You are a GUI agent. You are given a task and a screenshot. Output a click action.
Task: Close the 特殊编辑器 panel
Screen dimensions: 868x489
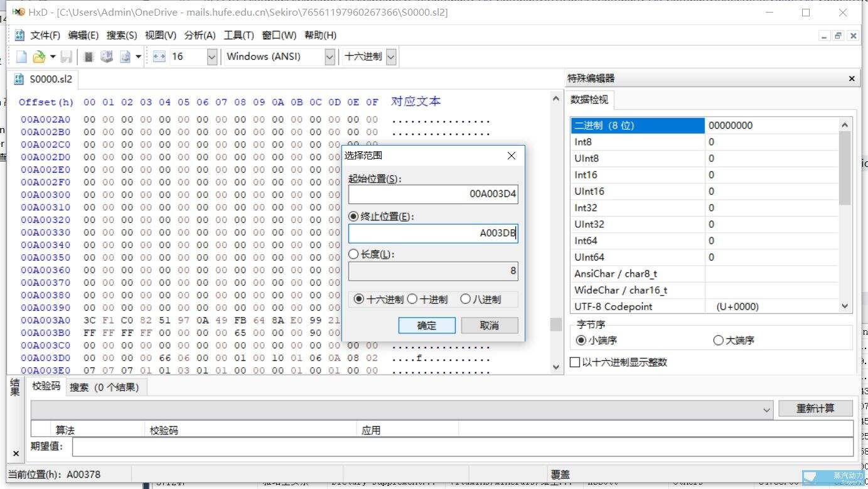[x=852, y=78]
